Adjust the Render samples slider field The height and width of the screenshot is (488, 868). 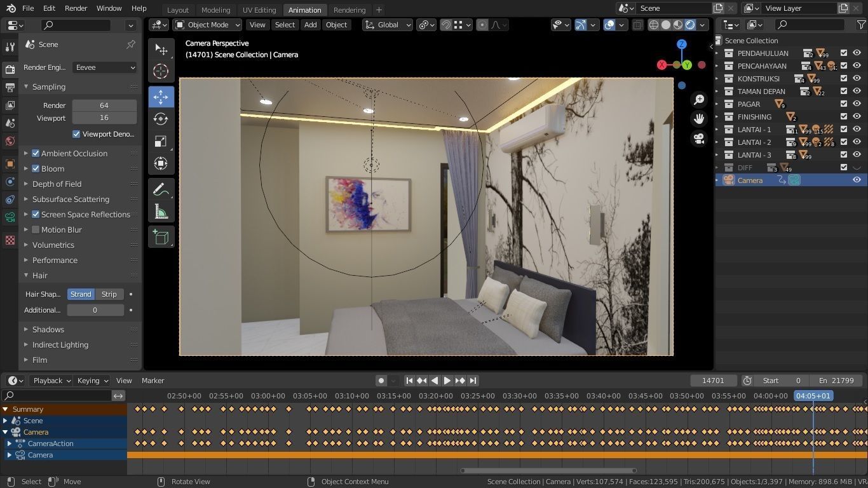[104, 105]
